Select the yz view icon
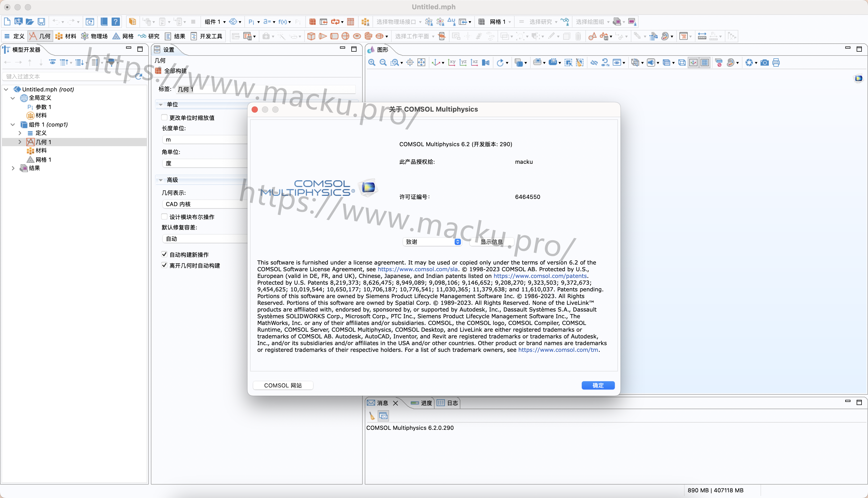Image resolution: width=868 pixels, height=498 pixels. click(463, 63)
